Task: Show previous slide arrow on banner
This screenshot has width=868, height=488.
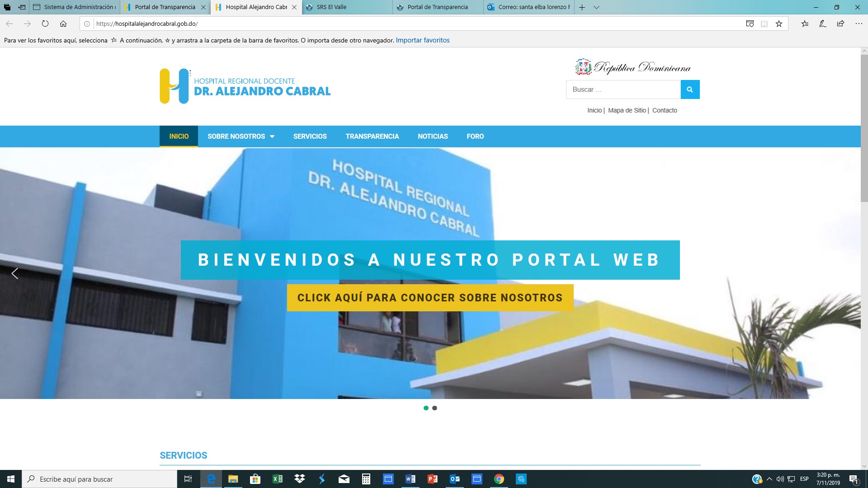Action: [15, 273]
